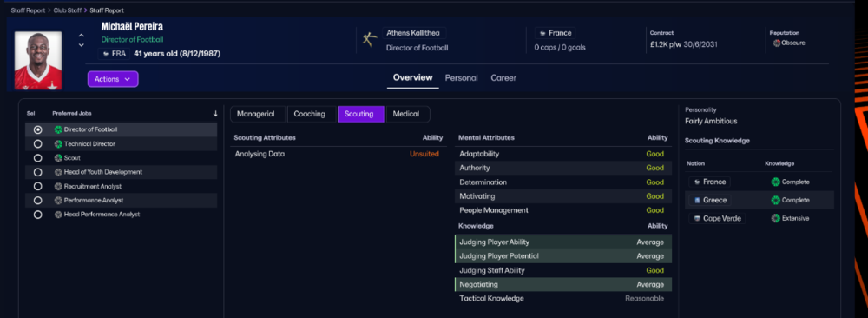Click the Head Performance Analyst suitability icon
The image size is (868, 318).
pyautogui.click(x=58, y=215)
